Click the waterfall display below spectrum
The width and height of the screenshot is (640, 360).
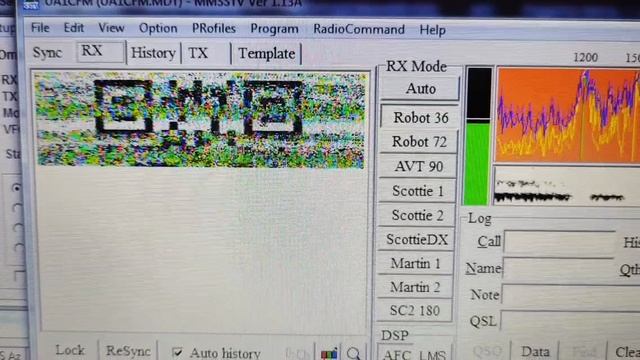(x=567, y=186)
